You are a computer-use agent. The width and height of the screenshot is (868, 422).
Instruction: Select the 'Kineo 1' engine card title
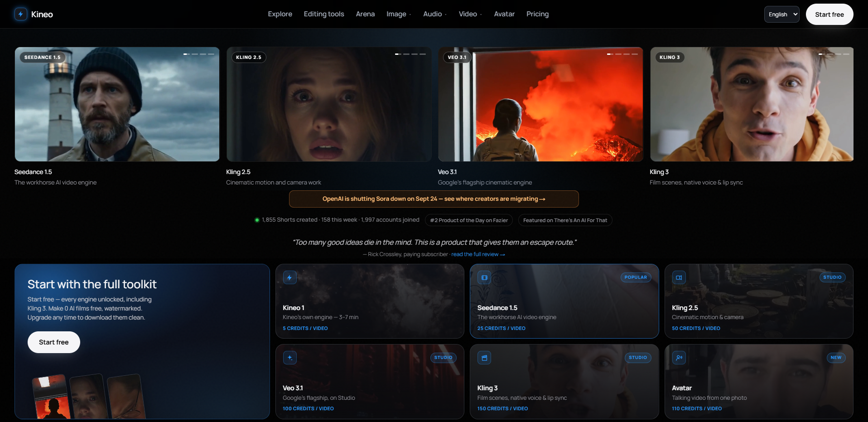294,308
